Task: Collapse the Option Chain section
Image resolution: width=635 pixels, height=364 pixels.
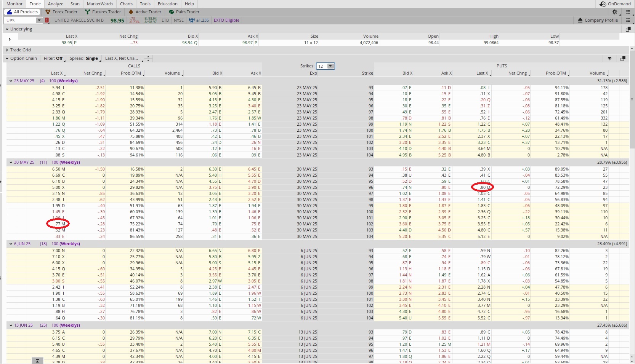Action: coord(7,58)
